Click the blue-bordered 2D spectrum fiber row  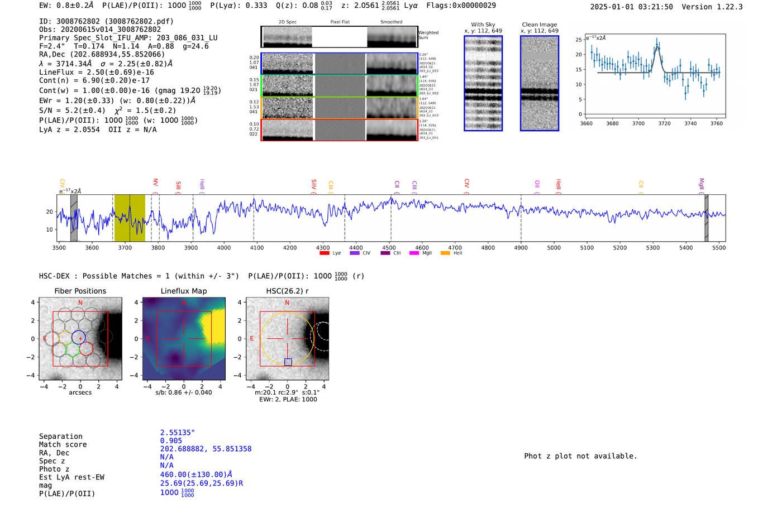(x=340, y=64)
